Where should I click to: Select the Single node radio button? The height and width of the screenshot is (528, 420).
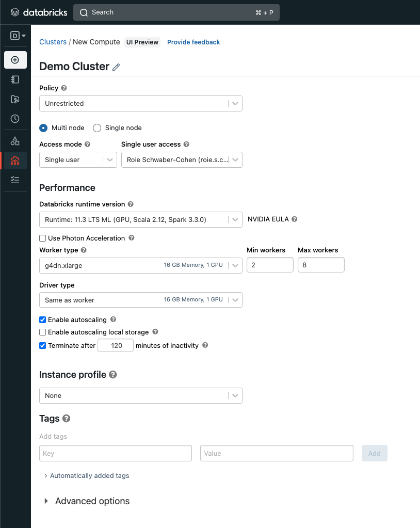[x=97, y=128]
